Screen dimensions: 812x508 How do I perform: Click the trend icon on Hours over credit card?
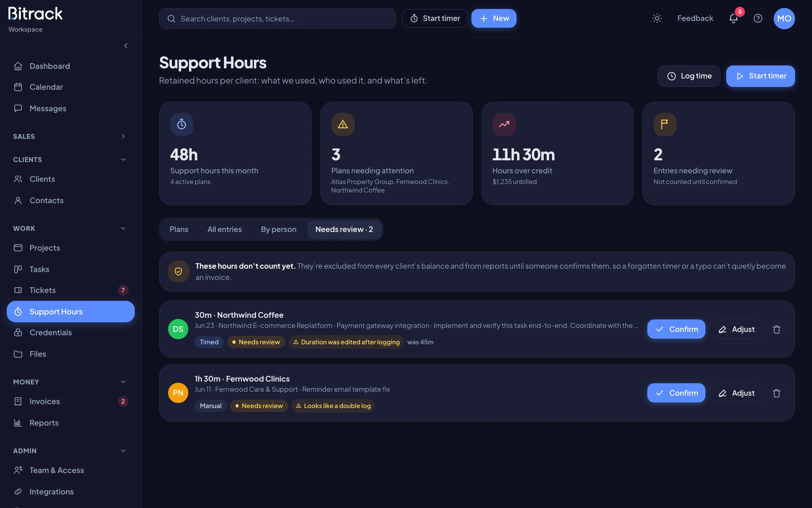coord(504,124)
